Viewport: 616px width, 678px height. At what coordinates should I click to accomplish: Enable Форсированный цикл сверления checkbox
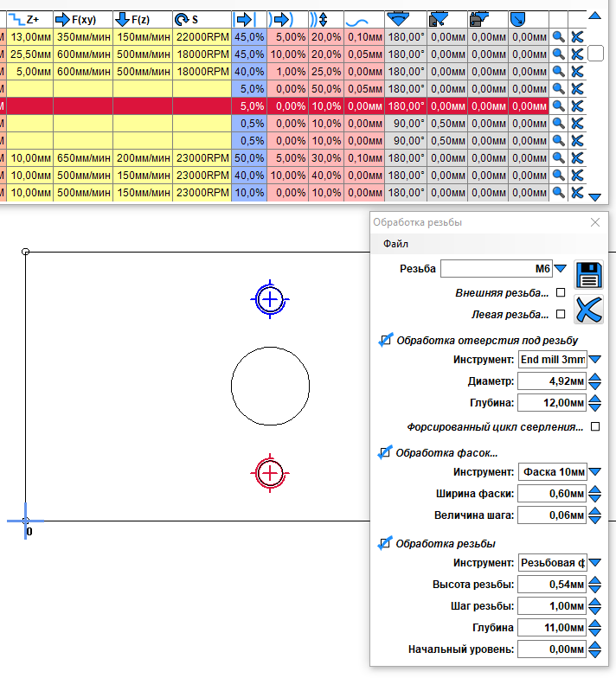(x=595, y=427)
